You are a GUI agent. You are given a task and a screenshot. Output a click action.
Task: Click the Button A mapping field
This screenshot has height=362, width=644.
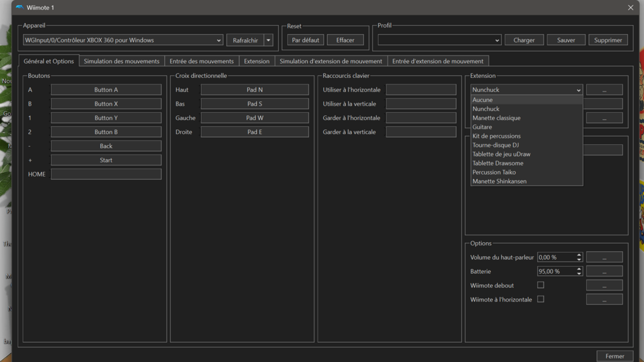106,90
